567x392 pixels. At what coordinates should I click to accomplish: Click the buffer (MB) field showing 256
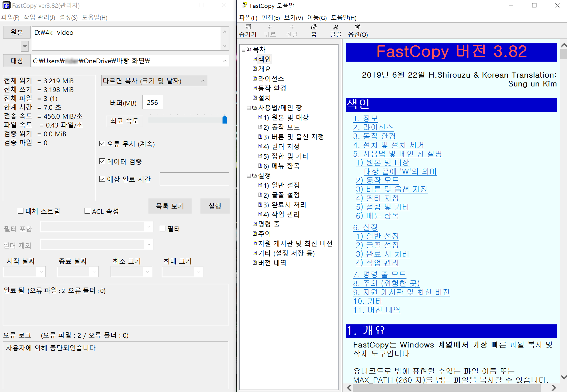click(152, 102)
